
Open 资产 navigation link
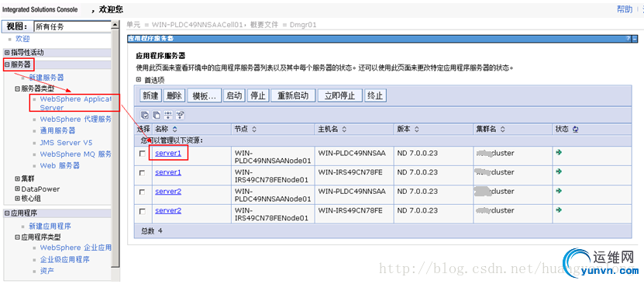point(46,272)
